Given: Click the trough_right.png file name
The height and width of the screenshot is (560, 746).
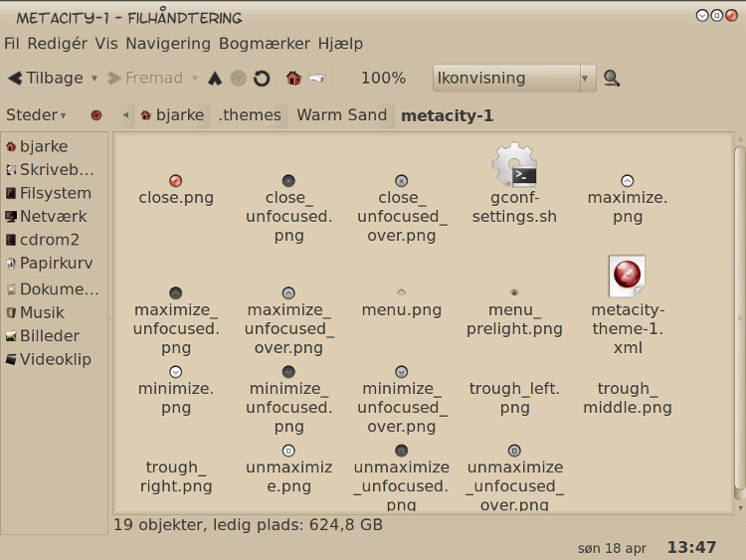Looking at the screenshot, I should [175, 476].
